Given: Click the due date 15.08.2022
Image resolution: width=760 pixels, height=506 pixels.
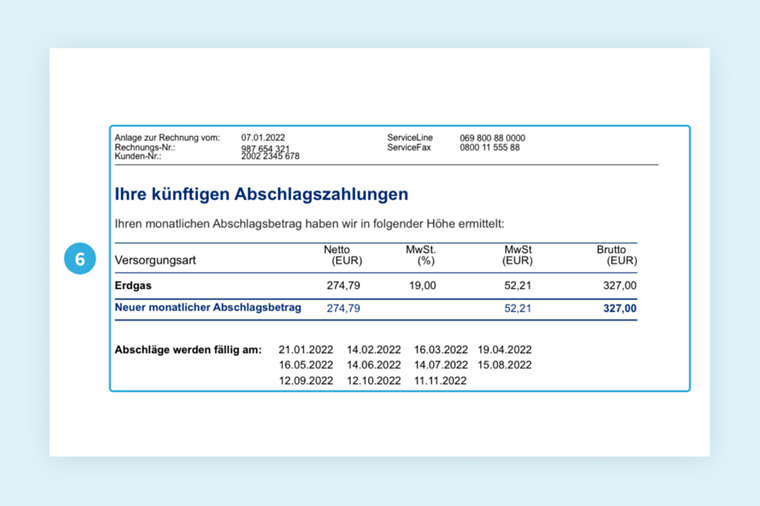Looking at the screenshot, I should click(505, 365).
